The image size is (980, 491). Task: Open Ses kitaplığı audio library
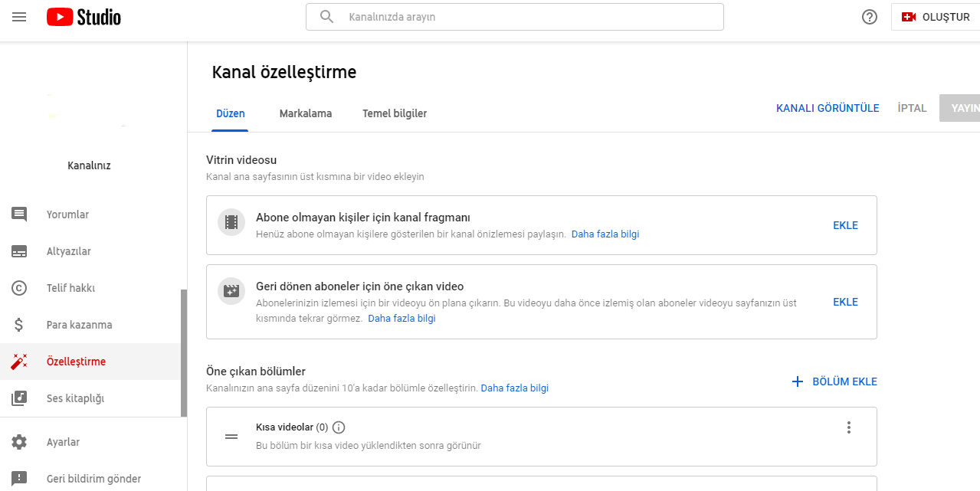tap(75, 398)
